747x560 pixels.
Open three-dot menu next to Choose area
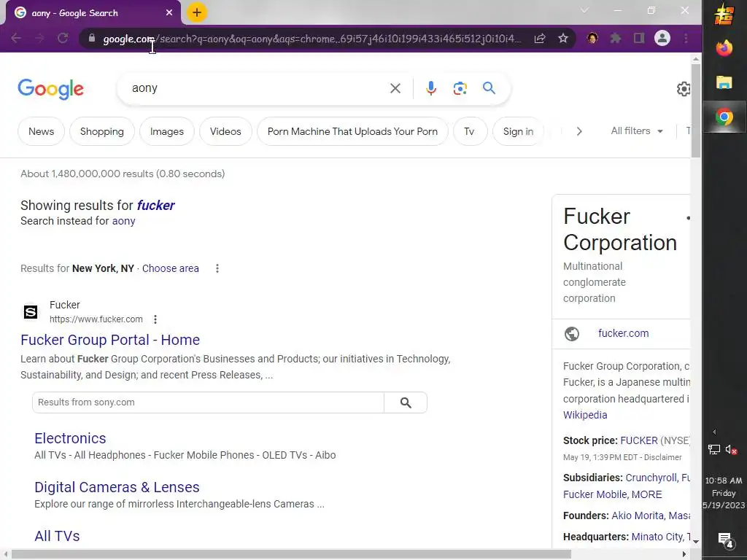(x=217, y=268)
